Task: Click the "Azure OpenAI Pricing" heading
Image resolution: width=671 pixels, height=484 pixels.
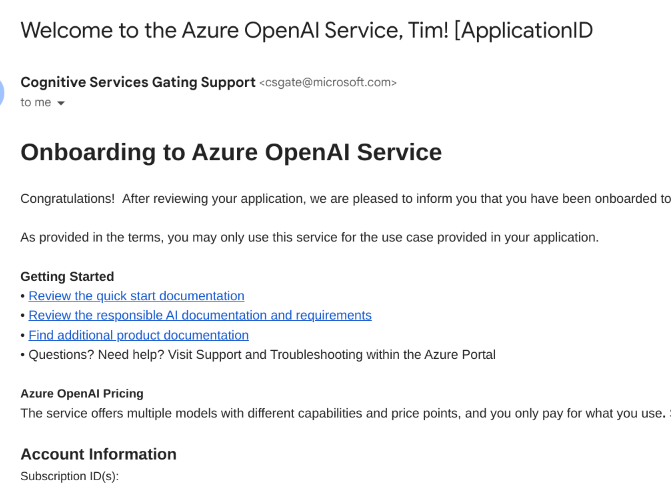Action: [82, 393]
